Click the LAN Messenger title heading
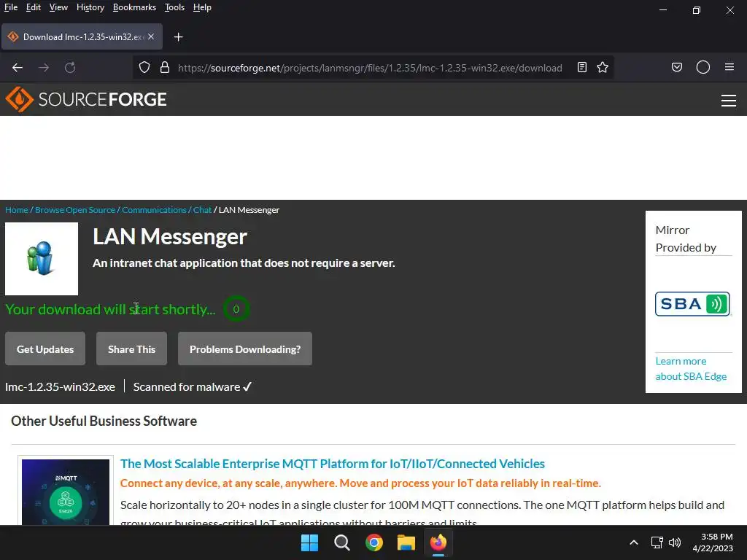747x560 pixels. click(x=170, y=237)
